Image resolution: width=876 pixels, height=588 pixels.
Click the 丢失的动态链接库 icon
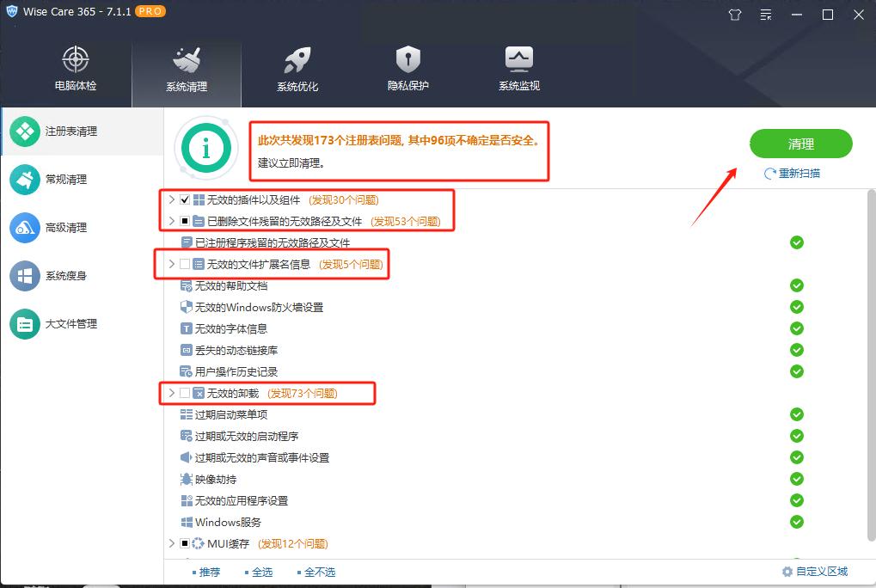click(187, 350)
